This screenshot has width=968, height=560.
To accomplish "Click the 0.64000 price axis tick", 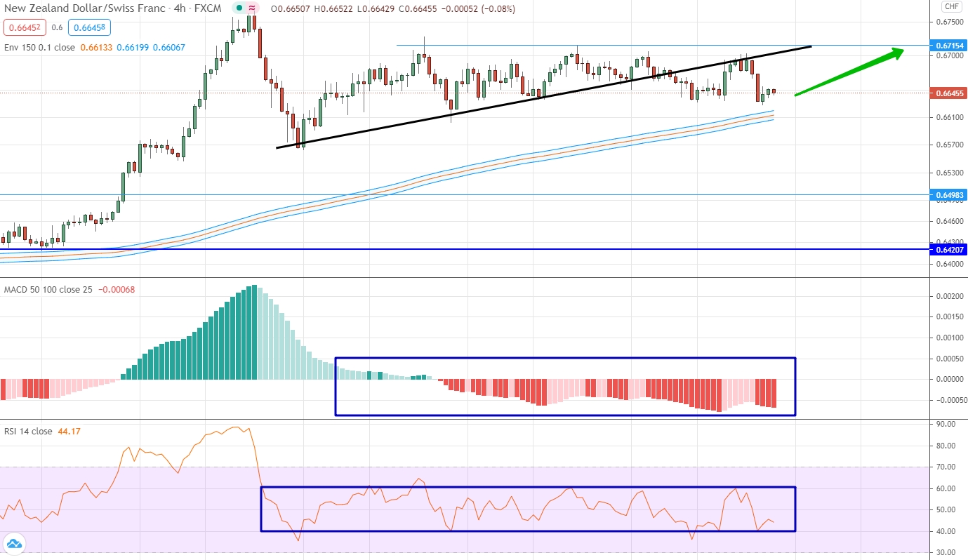I will [x=948, y=264].
